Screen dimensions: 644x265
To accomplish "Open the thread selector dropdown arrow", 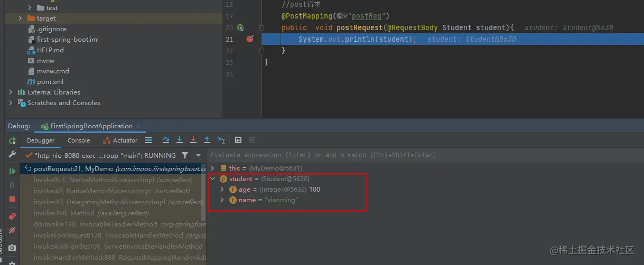I will [198, 156].
